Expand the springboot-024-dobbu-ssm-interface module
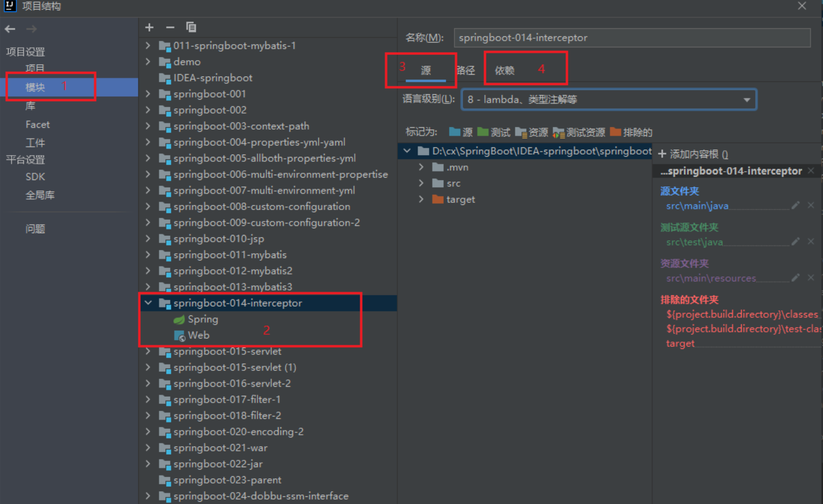 (148, 496)
